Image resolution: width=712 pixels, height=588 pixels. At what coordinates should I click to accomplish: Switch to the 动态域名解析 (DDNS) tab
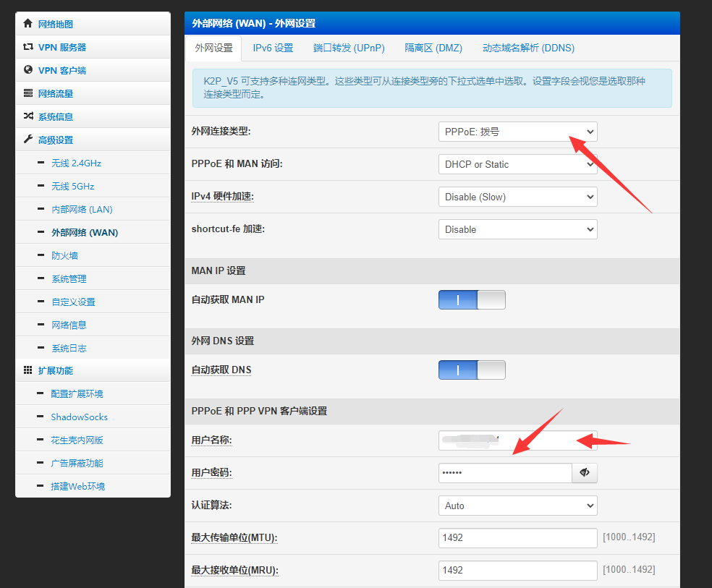coord(528,48)
